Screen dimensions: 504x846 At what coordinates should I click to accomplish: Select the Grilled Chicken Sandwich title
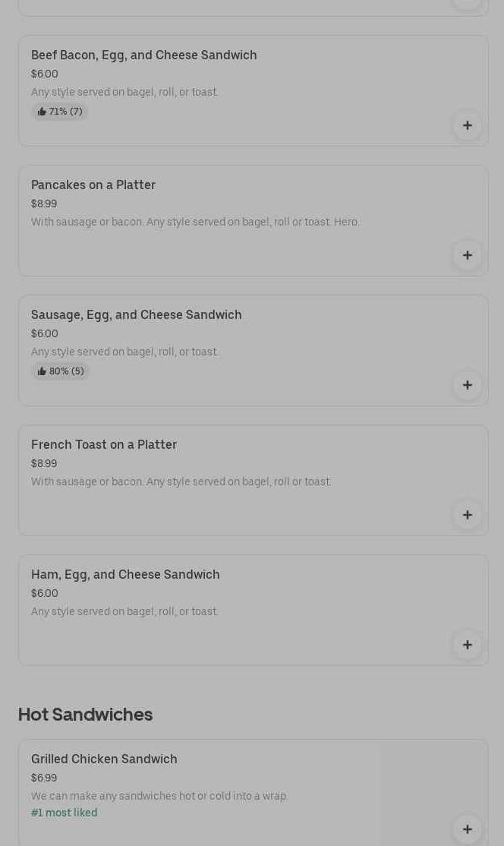pyautogui.click(x=104, y=759)
